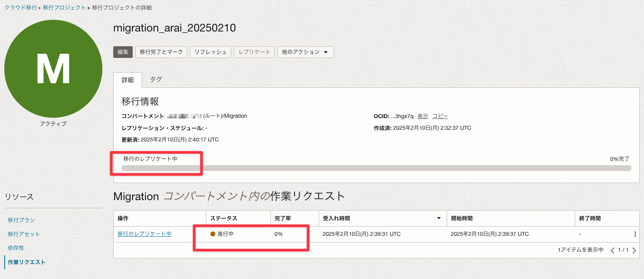Click the 0% completion rate cell
Screen dimensions: 644x279
coord(279,234)
